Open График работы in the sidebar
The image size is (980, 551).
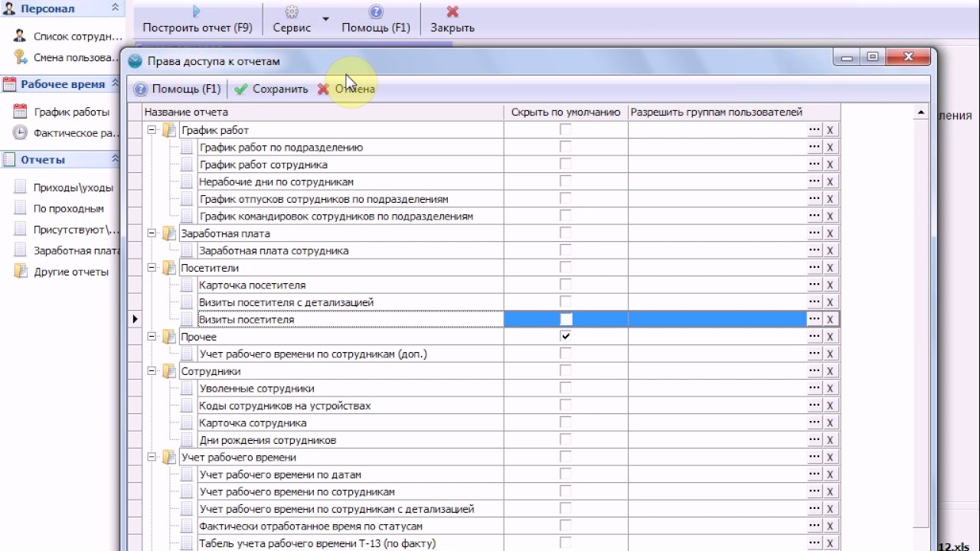tap(62, 112)
